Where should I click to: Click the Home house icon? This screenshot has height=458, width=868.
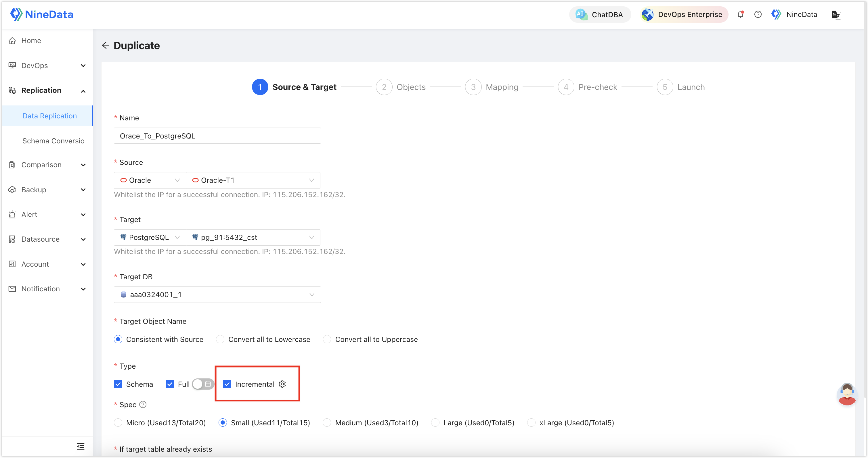click(12, 41)
